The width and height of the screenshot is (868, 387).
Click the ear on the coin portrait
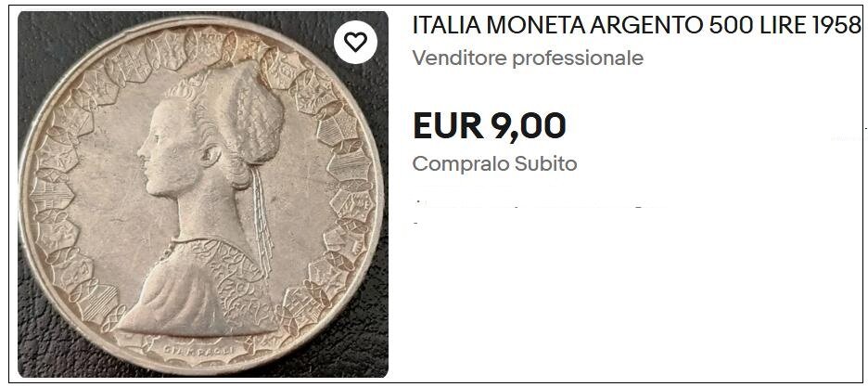pos(211,156)
